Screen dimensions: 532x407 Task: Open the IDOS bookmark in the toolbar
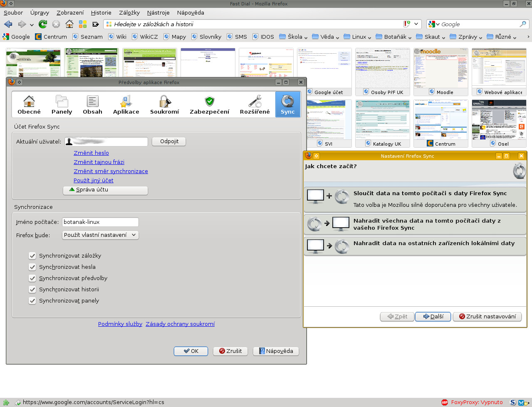[x=263, y=37]
